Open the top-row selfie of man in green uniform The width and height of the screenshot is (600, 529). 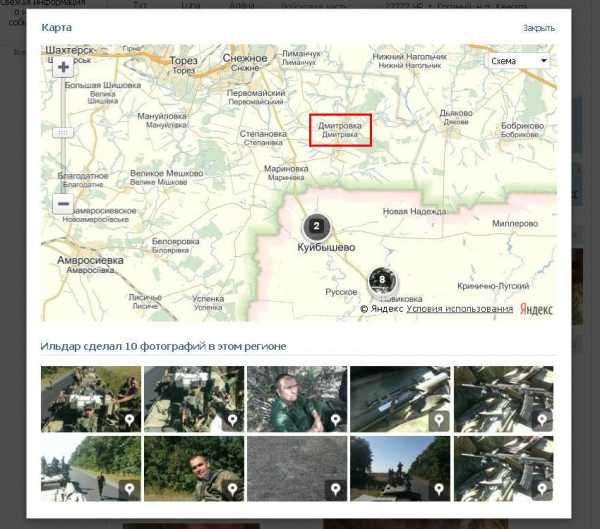[x=297, y=398]
